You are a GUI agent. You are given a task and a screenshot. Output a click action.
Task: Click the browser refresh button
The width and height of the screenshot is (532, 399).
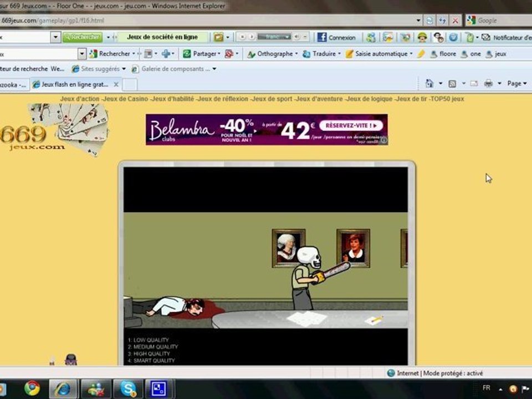442,21
